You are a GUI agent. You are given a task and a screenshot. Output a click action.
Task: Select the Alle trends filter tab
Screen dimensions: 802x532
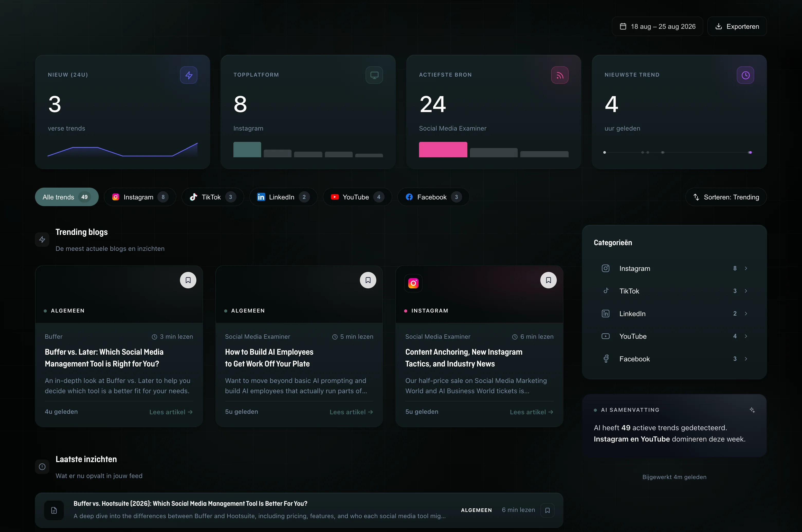pyautogui.click(x=67, y=197)
